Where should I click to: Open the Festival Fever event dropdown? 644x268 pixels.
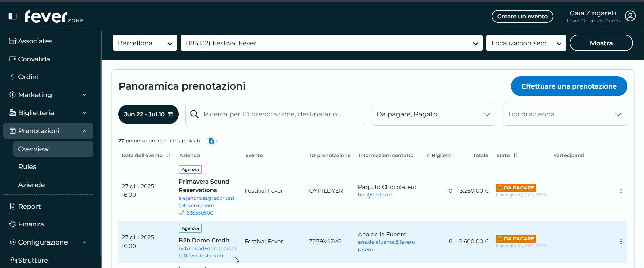332,43
